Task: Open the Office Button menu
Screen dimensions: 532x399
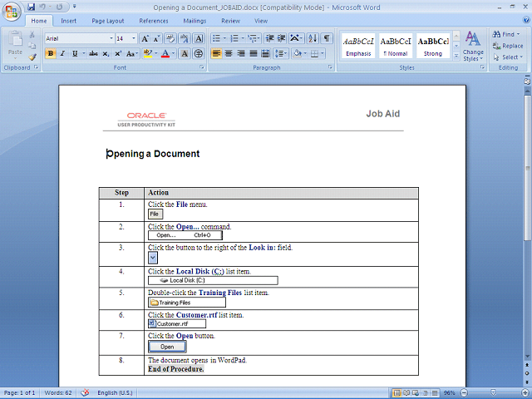Action: click(x=11, y=12)
